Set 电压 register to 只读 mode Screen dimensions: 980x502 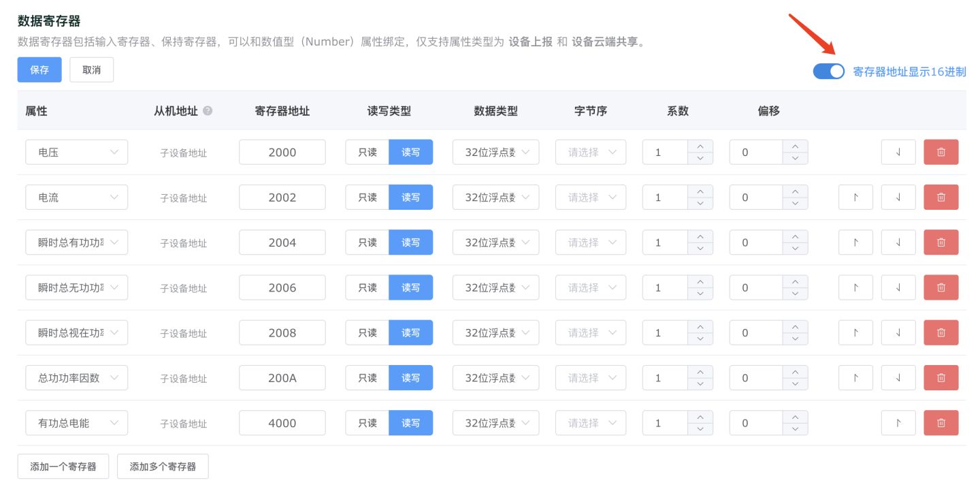click(x=367, y=152)
